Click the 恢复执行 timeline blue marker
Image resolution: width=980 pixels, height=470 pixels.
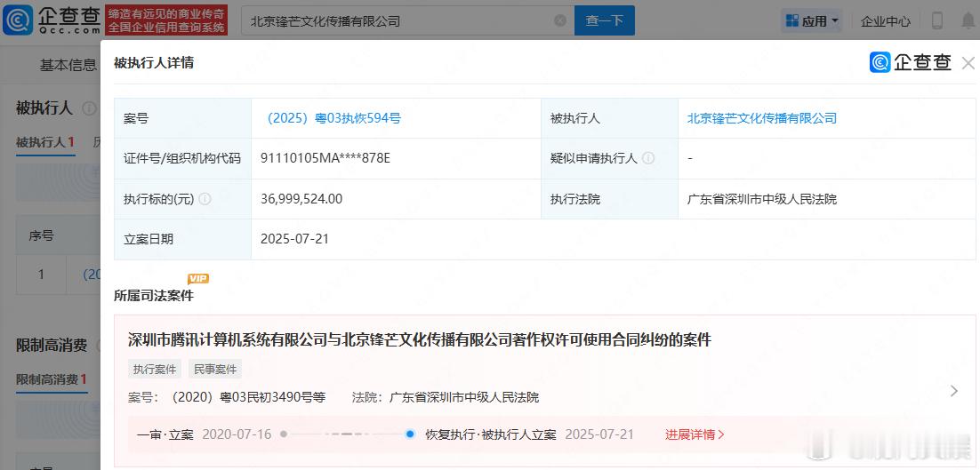(x=410, y=434)
